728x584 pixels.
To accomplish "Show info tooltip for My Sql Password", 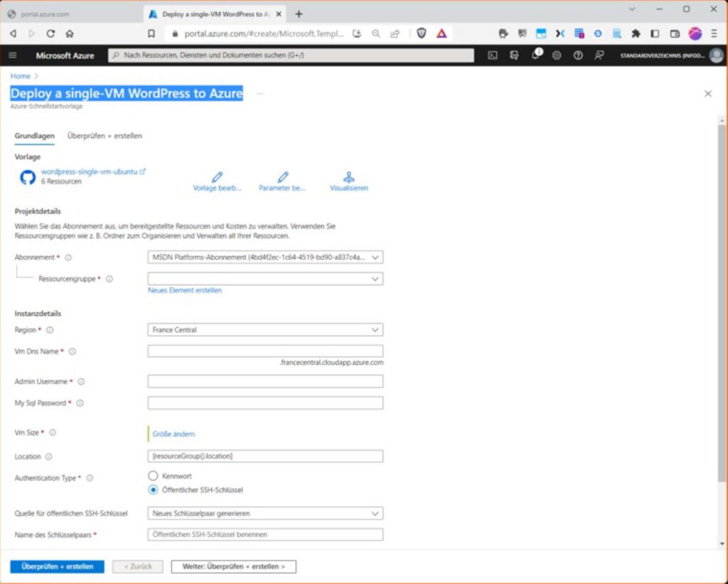I will (x=80, y=403).
